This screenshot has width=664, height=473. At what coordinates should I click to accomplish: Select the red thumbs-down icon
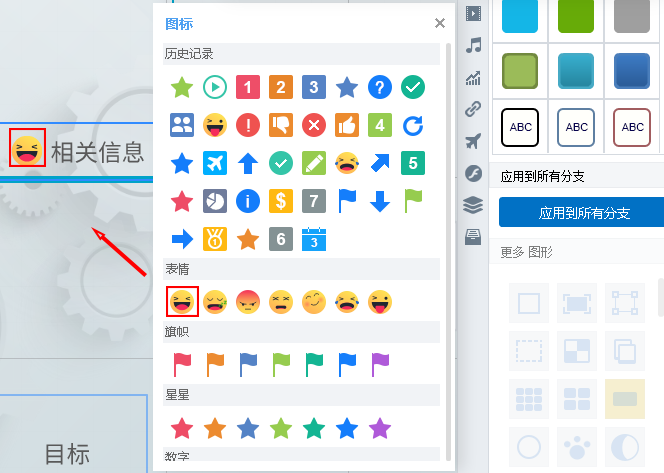click(280, 125)
